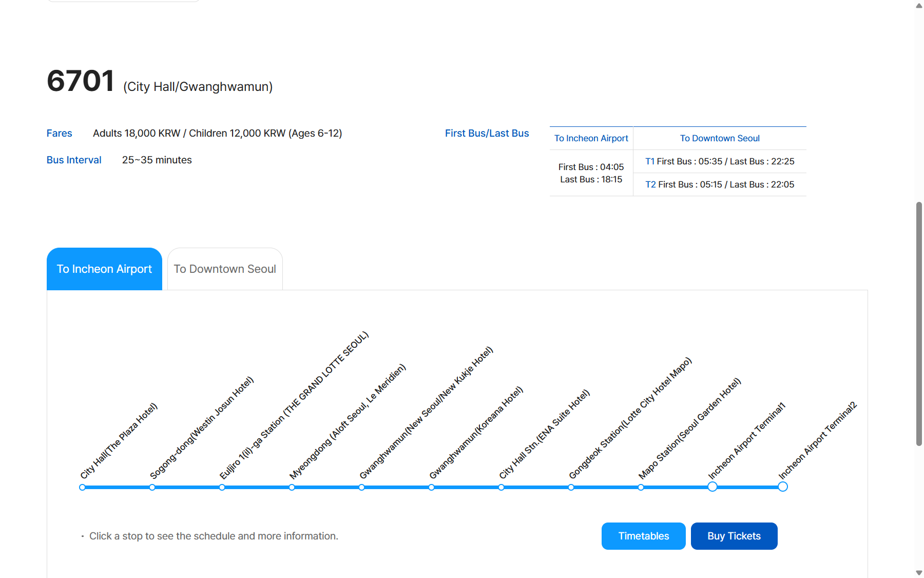The width and height of the screenshot is (924, 578).
Task: Select the Sogong-dong (Westin Josun Hotel) stop marker
Action: (x=152, y=487)
